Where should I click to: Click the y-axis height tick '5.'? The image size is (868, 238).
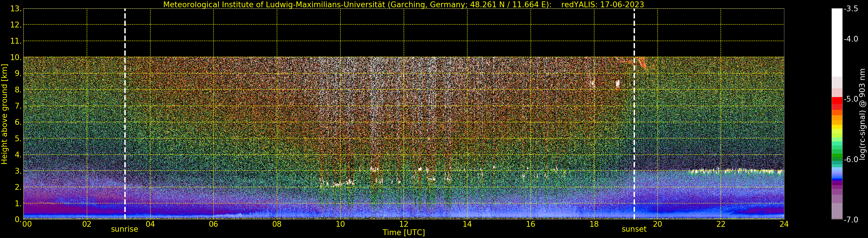tap(18, 138)
